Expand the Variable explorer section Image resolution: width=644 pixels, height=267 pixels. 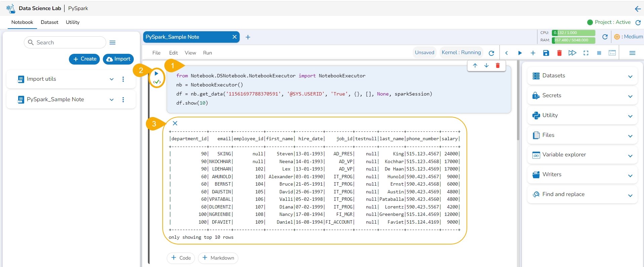pyautogui.click(x=630, y=155)
